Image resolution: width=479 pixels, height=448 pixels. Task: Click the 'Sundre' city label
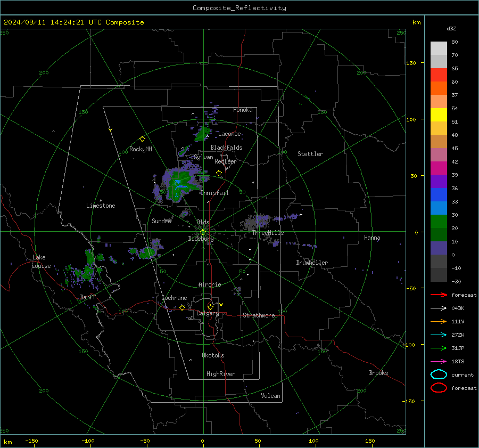(162, 221)
